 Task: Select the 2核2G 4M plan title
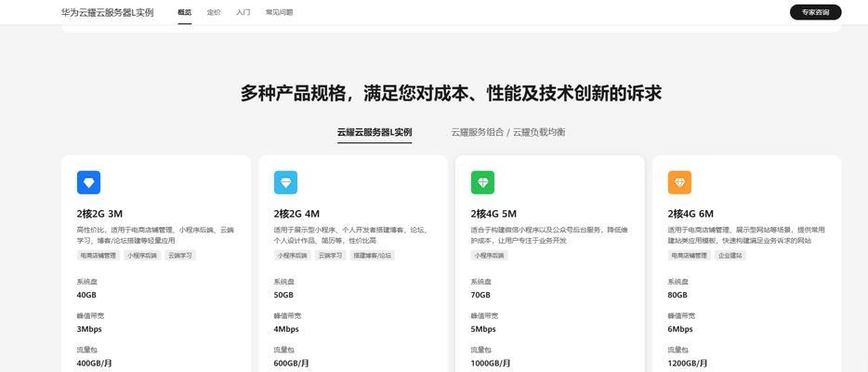click(x=296, y=214)
